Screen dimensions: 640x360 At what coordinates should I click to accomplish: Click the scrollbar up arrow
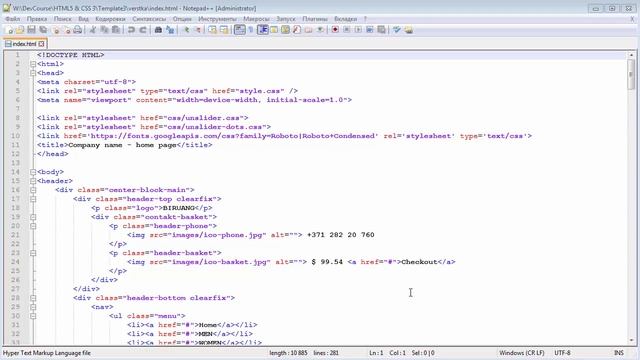tap(631, 55)
